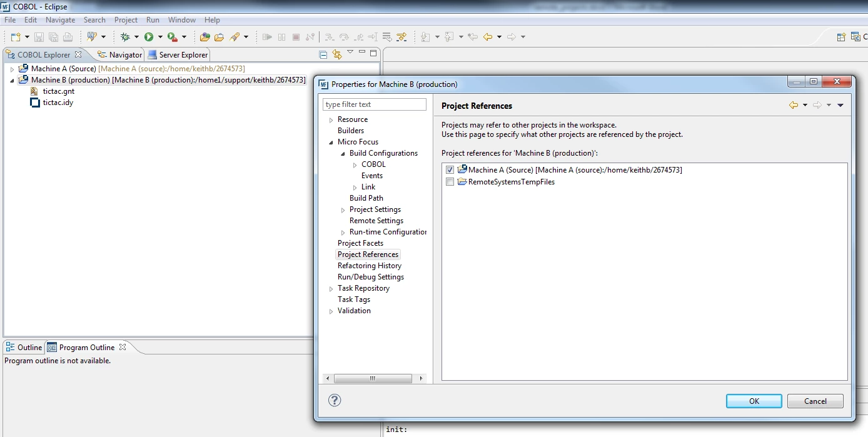Open the File menu
Viewport: 868px width, 437px height.
click(10, 20)
